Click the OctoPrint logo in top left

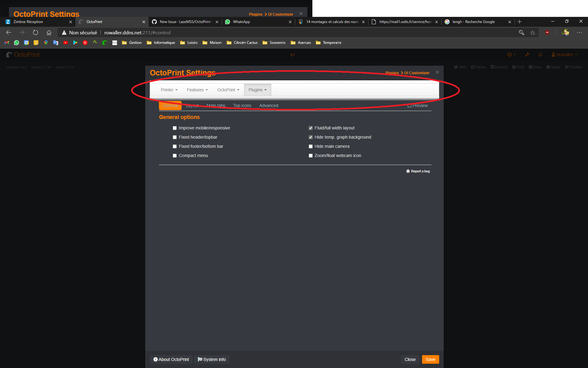[23, 55]
